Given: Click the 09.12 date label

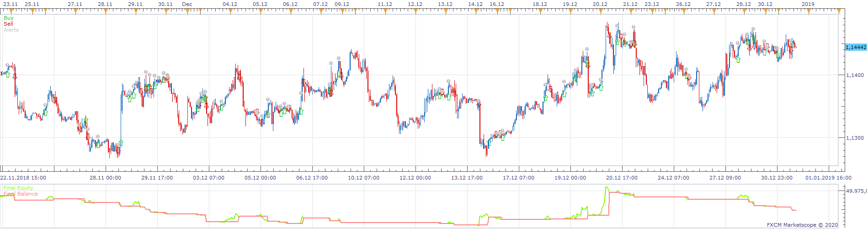Looking at the screenshot, I should coord(342,4).
